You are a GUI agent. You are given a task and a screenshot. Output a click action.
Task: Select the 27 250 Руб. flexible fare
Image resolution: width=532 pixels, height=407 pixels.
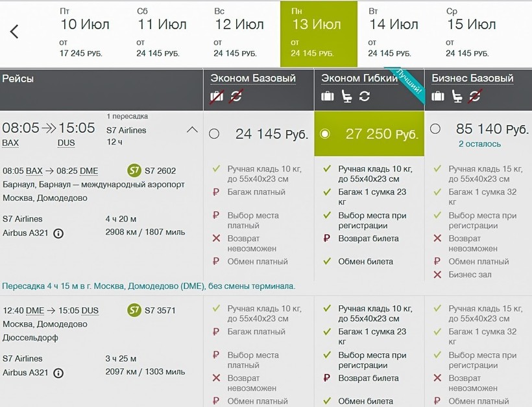325,134
